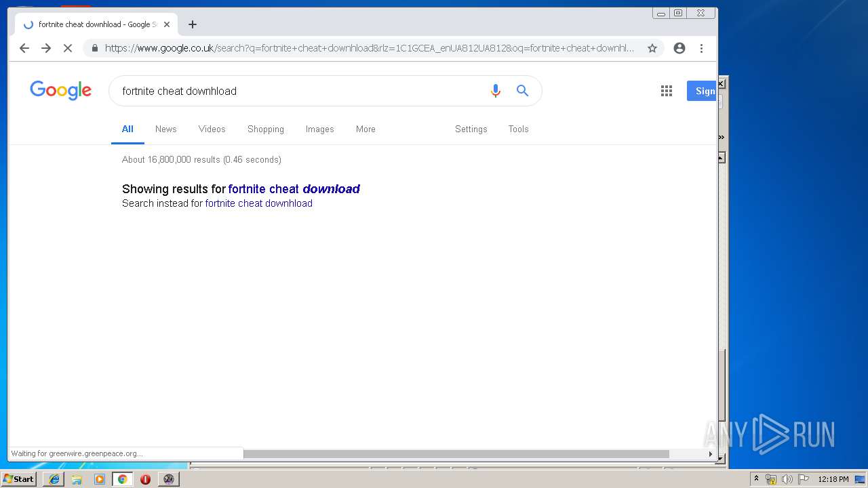Select the browser tab titled fortnite cheat downhload
The width and height of the screenshot is (868, 488).
pos(95,24)
